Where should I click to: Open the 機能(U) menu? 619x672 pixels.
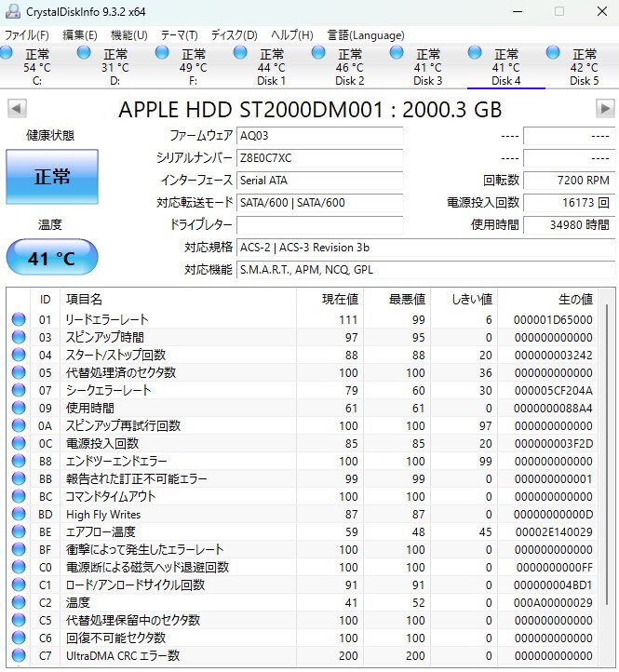pyautogui.click(x=129, y=35)
